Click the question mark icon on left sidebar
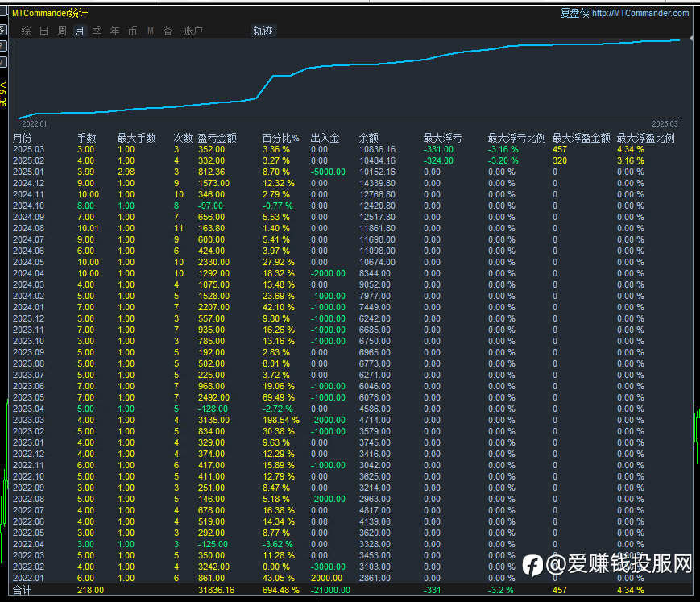 2,46
